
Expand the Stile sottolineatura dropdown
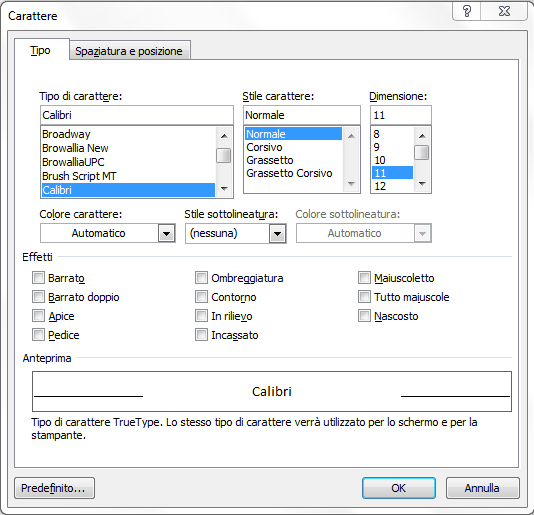pyautogui.click(x=278, y=233)
